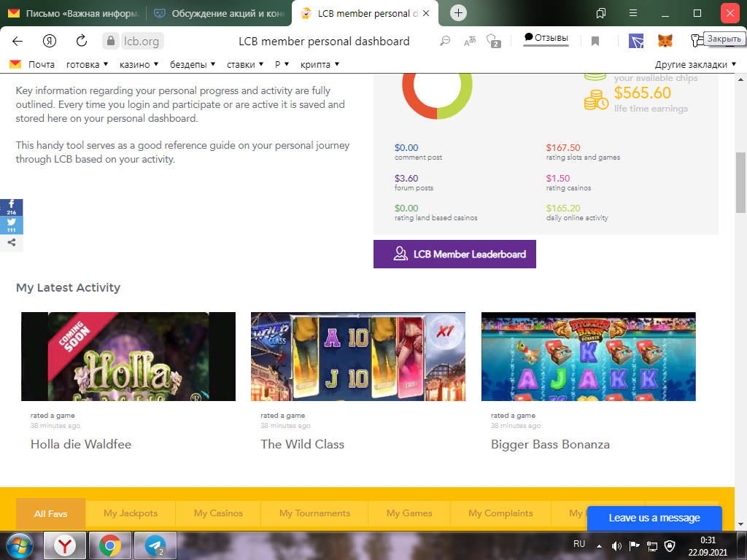Click the Action Center flag tray icon
This screenshot has width=747, height=560.
634,545
